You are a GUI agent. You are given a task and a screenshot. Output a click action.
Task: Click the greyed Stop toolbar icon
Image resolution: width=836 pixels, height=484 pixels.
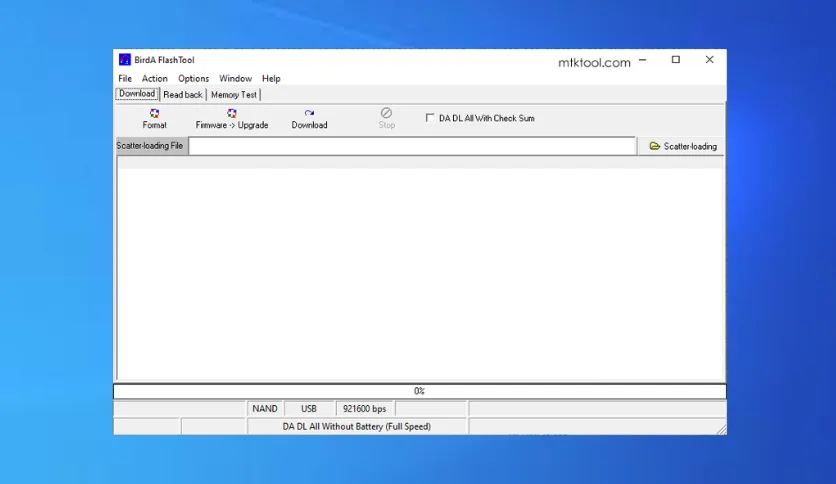(387, 112)
